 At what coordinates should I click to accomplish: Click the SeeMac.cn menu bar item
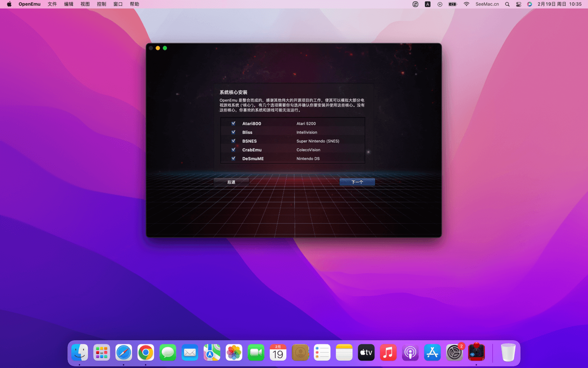[487, 4]
